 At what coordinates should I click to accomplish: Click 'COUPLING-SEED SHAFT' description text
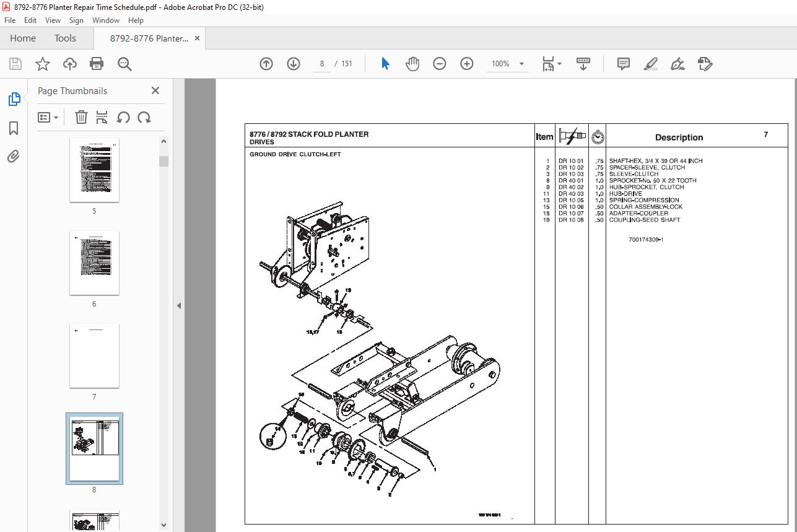pos(645,220)
